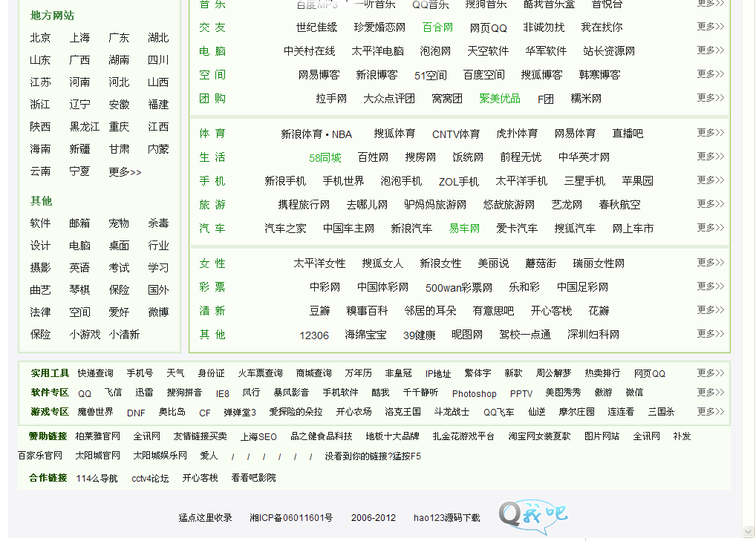Visit 携程旅行网
Viewport: 756px width, 541px height.
click(304, 205)
